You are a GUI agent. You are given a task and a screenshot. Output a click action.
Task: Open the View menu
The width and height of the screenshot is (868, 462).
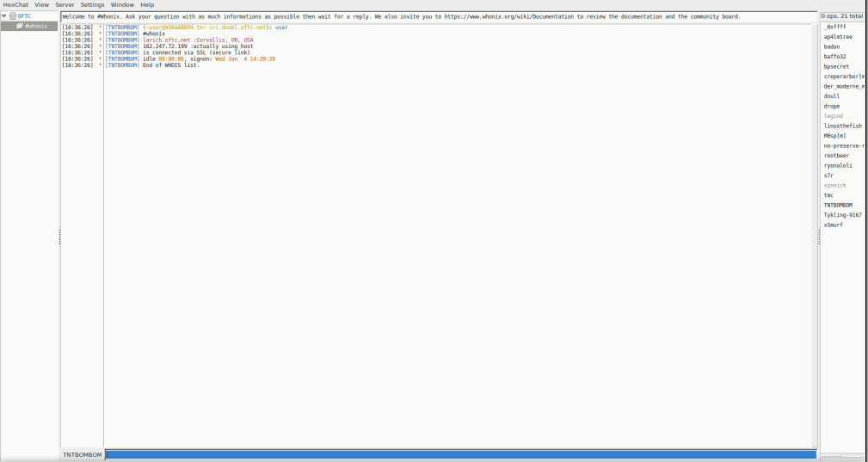(41, 4)
